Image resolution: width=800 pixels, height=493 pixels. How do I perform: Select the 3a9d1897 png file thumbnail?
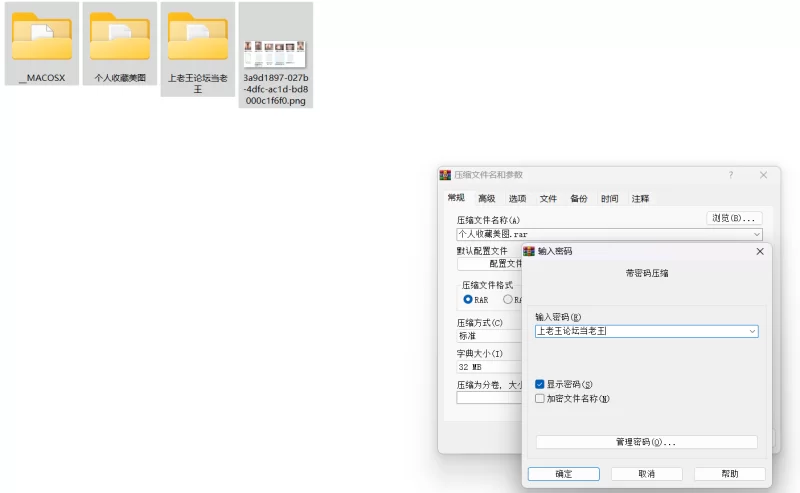coord(274,54)
